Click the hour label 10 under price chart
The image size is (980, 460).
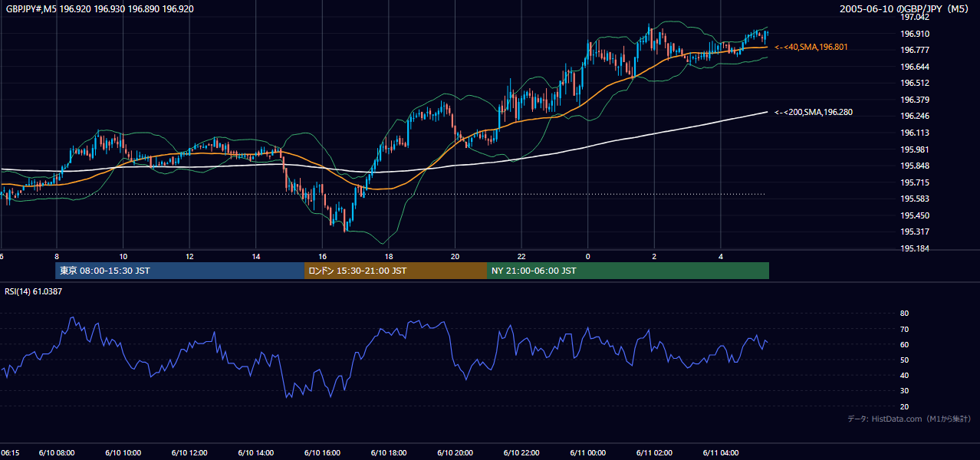(x=123, y=256)
